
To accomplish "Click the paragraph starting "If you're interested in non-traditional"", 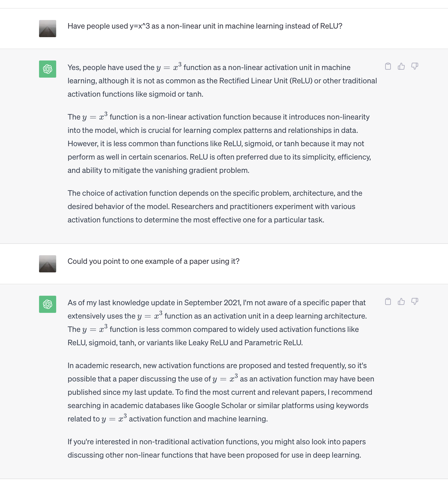I will [x=217, y=448].
